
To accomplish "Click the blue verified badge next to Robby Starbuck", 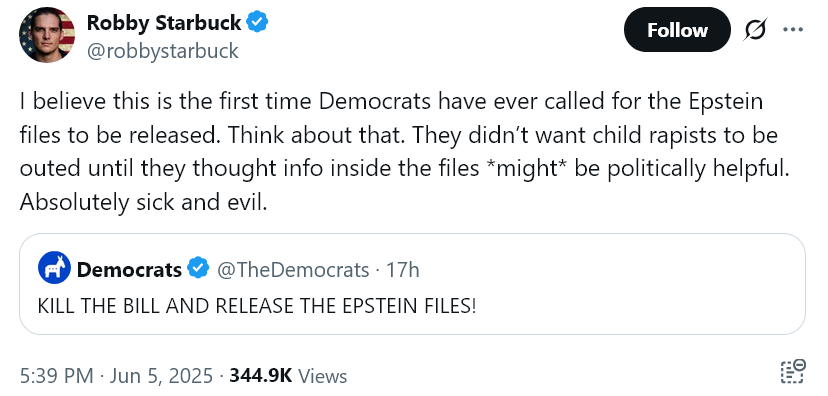I will pyautogui.click(x=258, y=22).
